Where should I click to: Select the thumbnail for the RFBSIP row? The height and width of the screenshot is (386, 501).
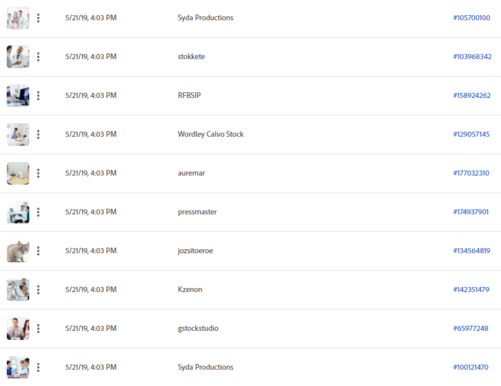point(18,96)
